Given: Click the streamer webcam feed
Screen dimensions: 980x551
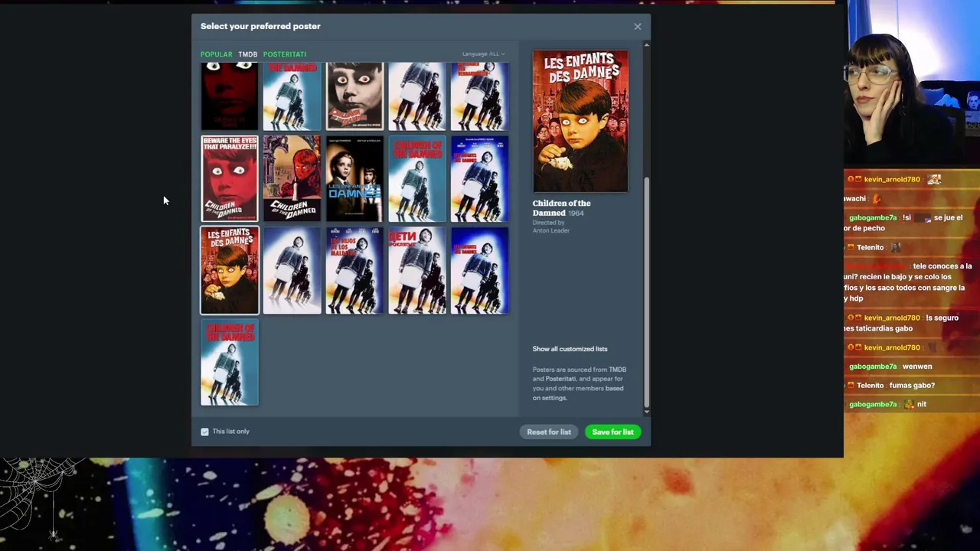Looking at the screenshot, I should click(x=912, y=84).
